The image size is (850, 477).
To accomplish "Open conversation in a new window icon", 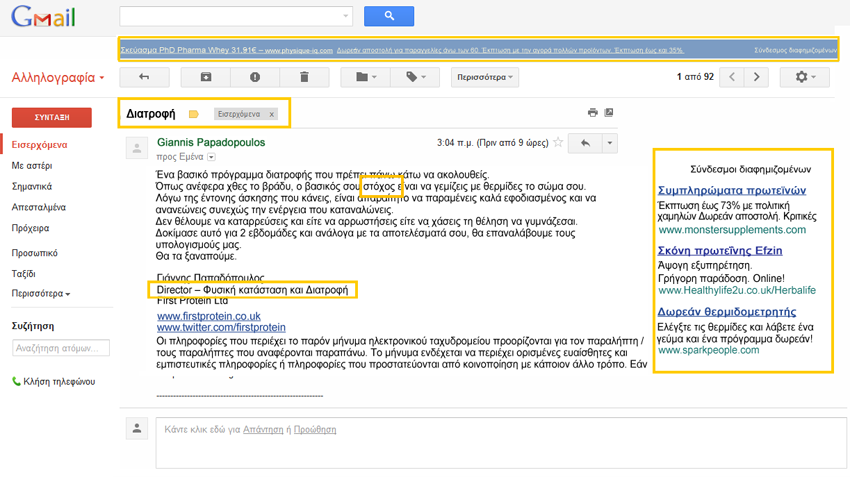I will tap(608, 113).
